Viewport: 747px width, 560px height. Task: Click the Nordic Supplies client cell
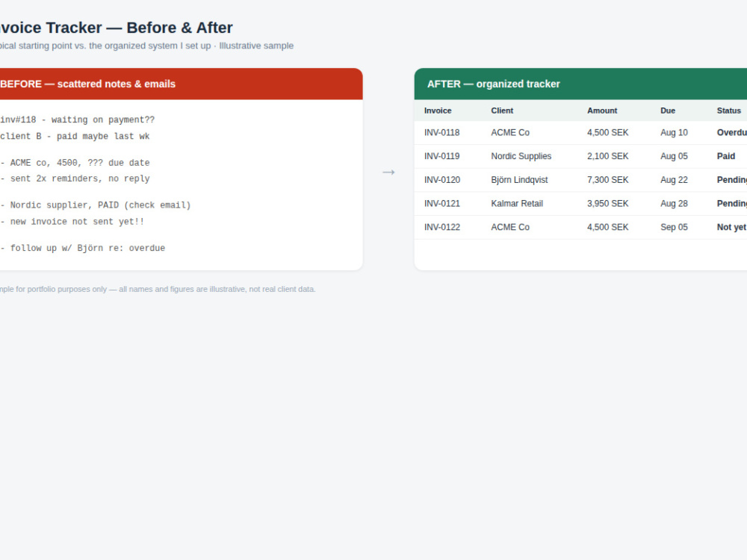(521, 156)
